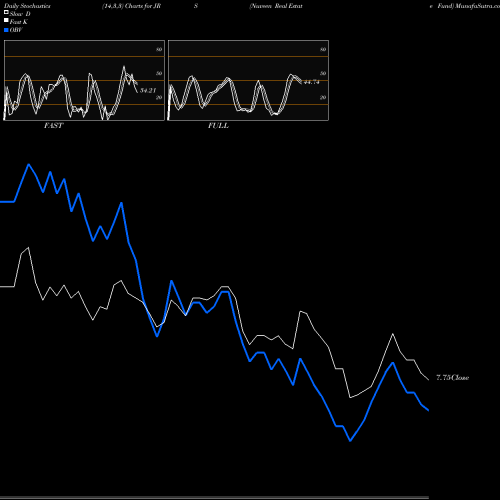Open the FAST stochastic chart panel
This screenshot has width=500, height=500.
click(x=84, y=80)
